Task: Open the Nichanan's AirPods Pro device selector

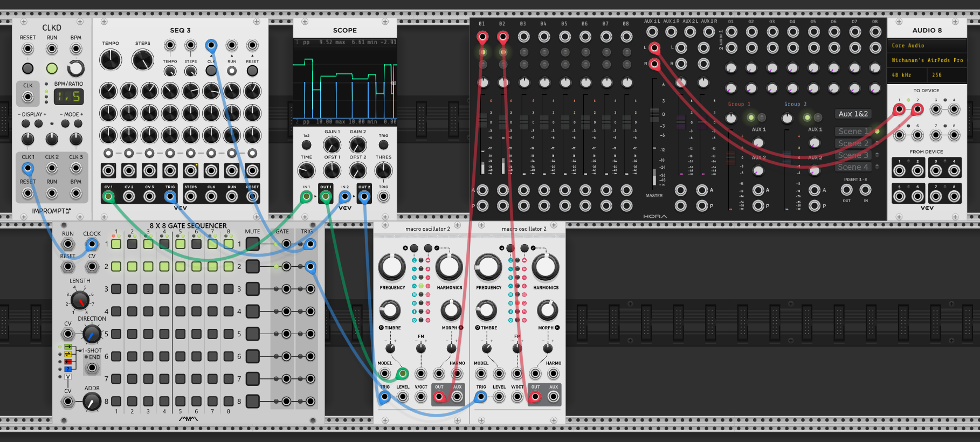Action: pos(927,60)
